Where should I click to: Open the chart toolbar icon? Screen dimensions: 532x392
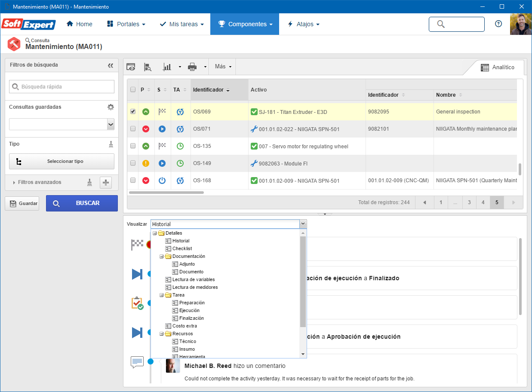[x=167, y=67]
